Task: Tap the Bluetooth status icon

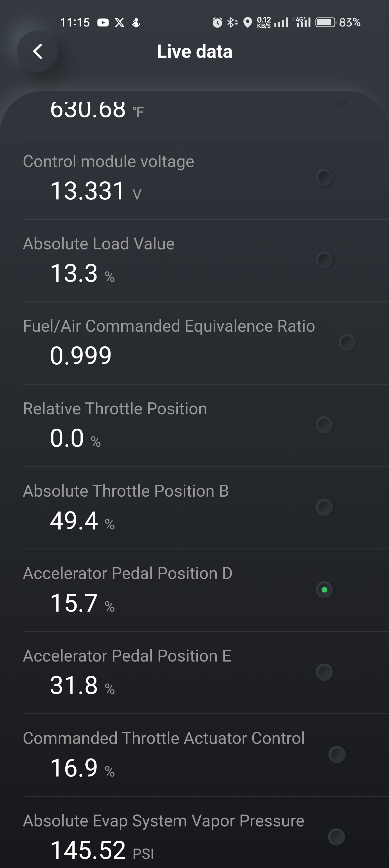Action: [x=232, y=23]
